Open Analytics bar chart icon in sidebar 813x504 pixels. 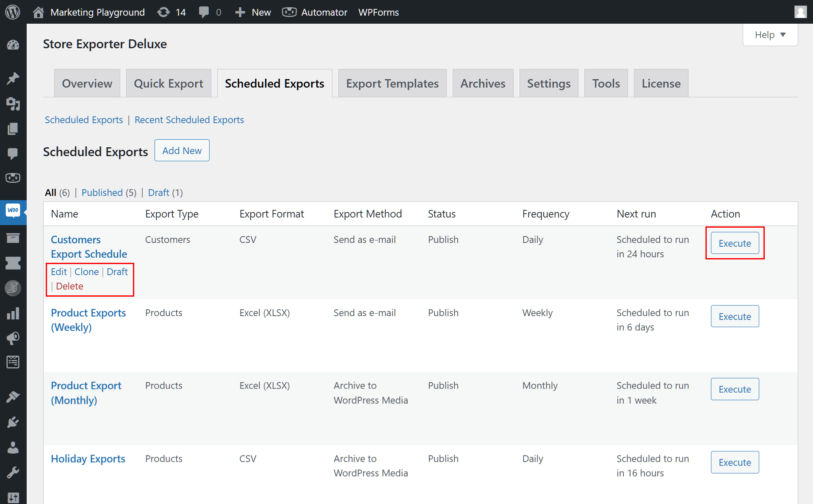[13, 314]
